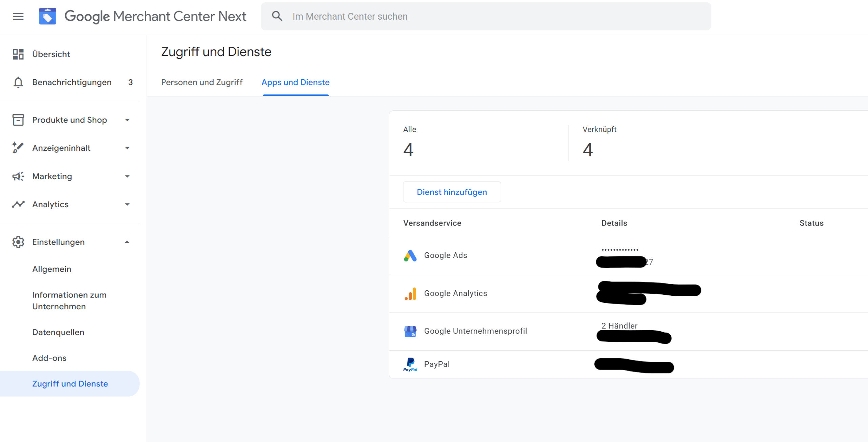
Task: Click the search magnifier icon
Action: tap(277, 16)
